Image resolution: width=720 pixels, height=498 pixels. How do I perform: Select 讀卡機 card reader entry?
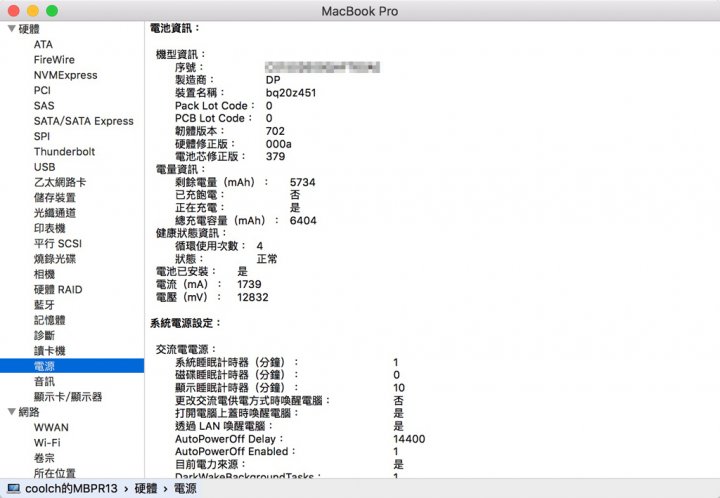50,351
